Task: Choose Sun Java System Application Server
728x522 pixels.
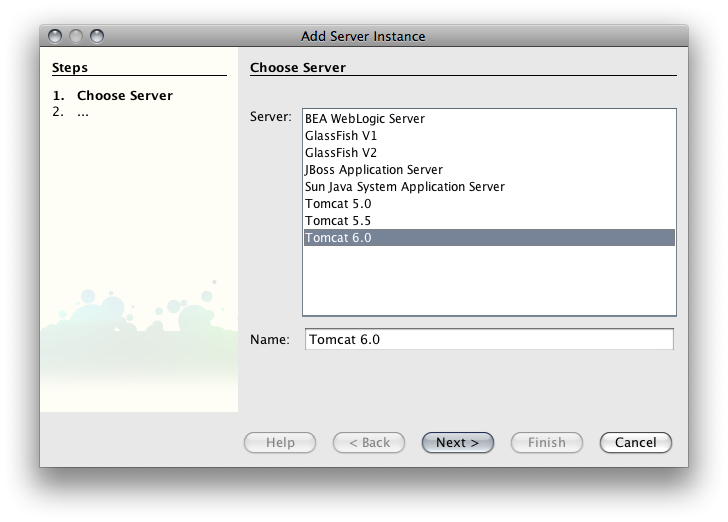Action: (489, 187)
